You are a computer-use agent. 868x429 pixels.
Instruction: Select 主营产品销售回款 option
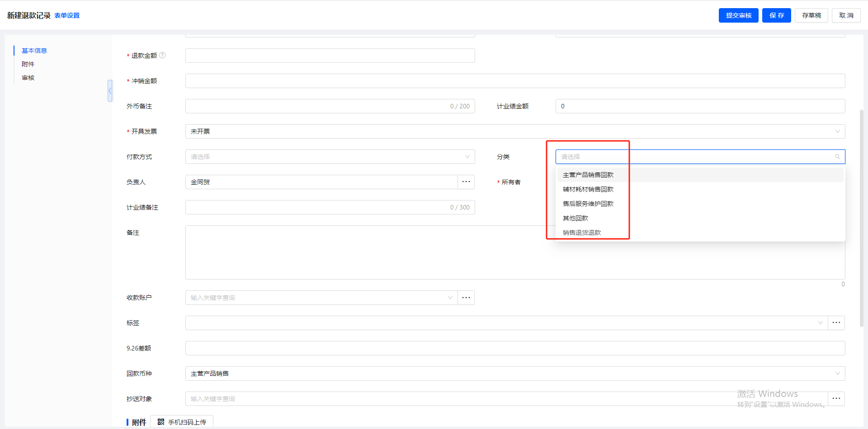coord(700,175)
